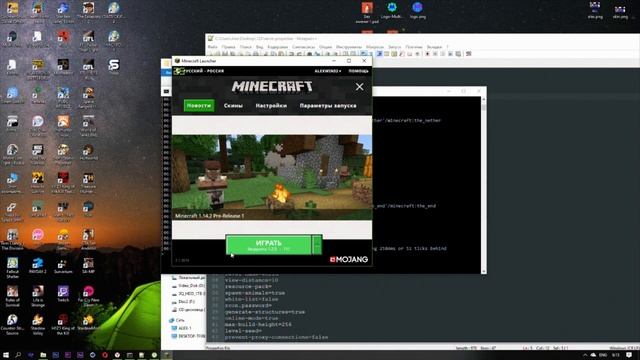Select the Rules of Survival desktop icon
Viewport: 640px width, 360px height.
[x=12, y=296]
